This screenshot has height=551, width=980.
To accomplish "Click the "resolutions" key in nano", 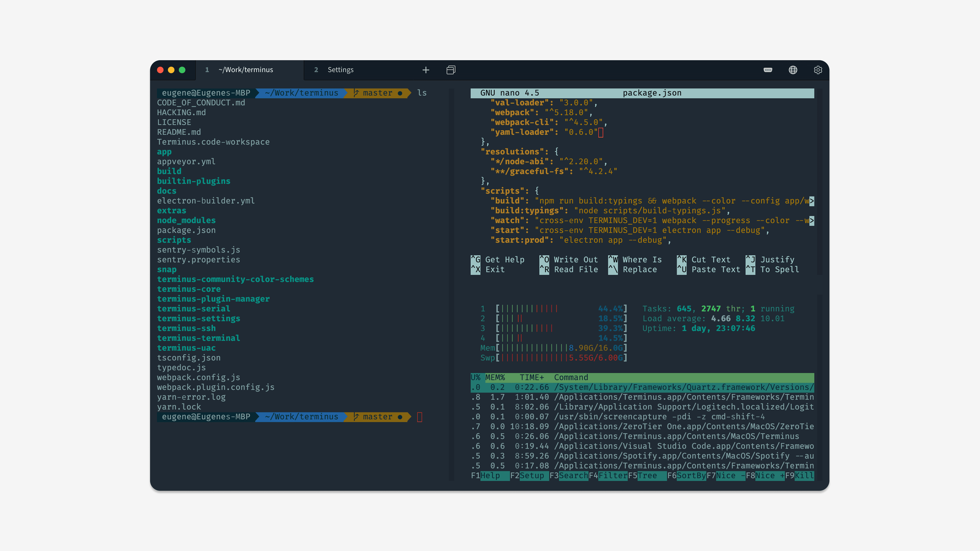I will pyautogui.click(x=512, y=152).
